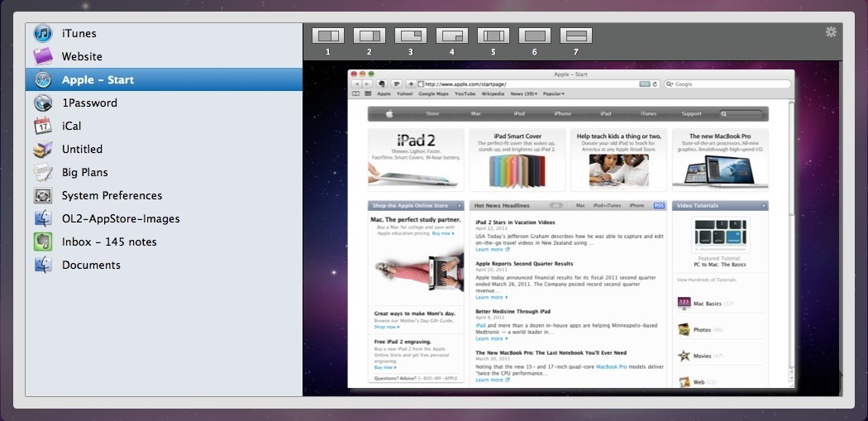This screenshot has height=421, width=868.
Task: Apply layout 7 top half
Action: (575, 36)
